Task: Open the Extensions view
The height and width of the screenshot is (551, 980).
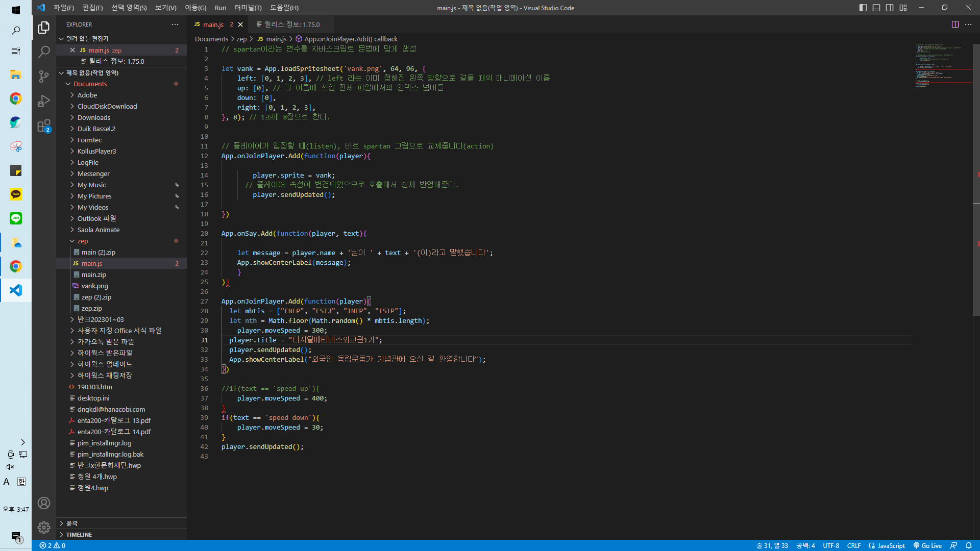Action: [x=44, y=126]
